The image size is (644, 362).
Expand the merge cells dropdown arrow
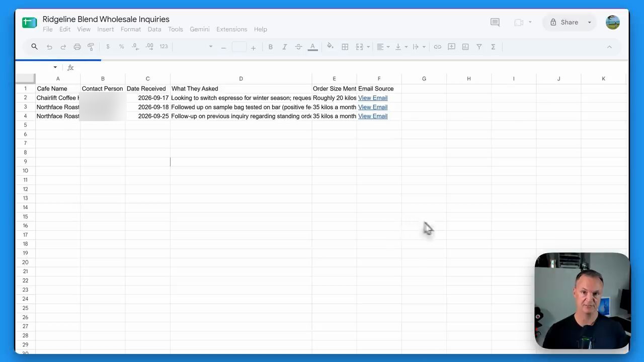pos(368,47)
